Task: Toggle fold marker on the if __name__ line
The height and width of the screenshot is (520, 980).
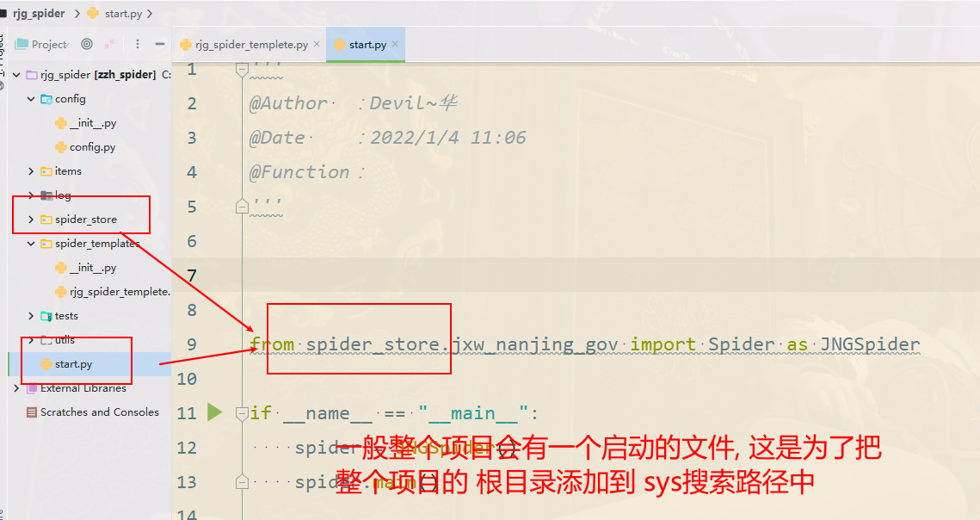Action: click(x=243, y=413)
